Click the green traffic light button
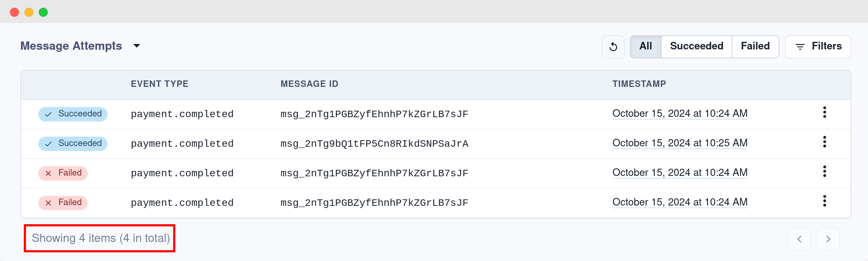 [x=44, y=12]
